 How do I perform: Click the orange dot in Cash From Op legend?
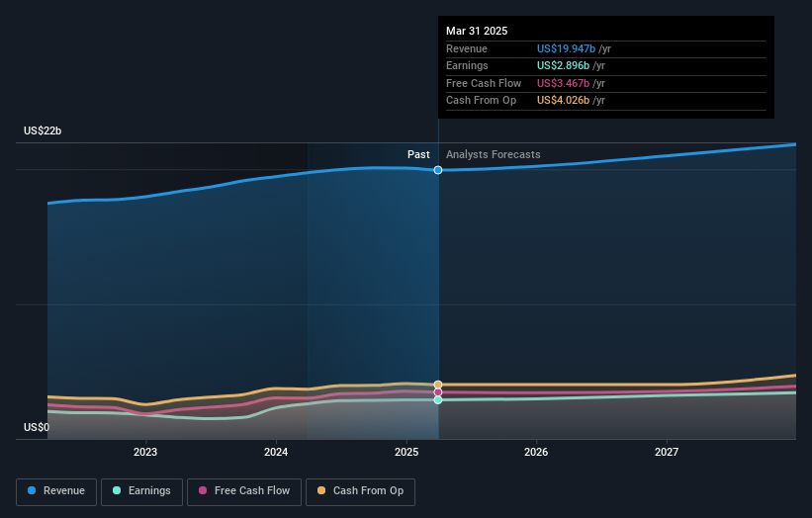tap(321, 490)
